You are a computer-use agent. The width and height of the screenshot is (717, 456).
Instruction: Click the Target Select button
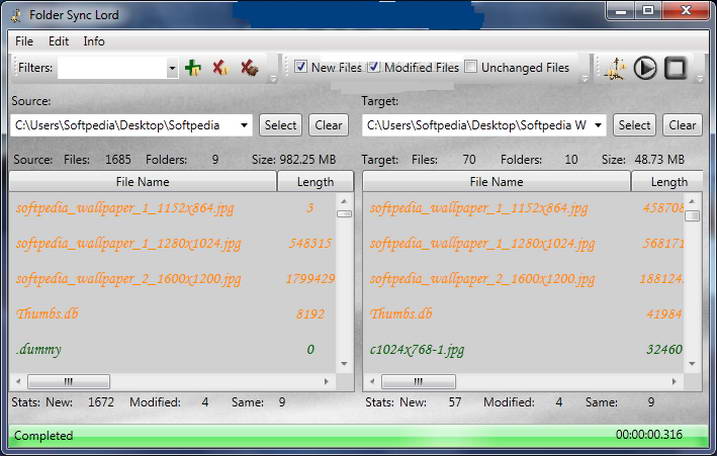pyautogui.click(x=634, y=125)
